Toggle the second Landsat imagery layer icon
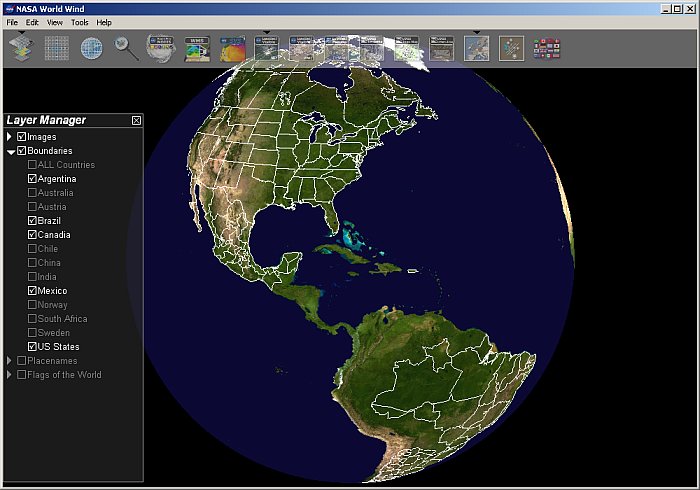Image resolution: width=700 pixels, height=490 pixels. click(x=301, y=48)
